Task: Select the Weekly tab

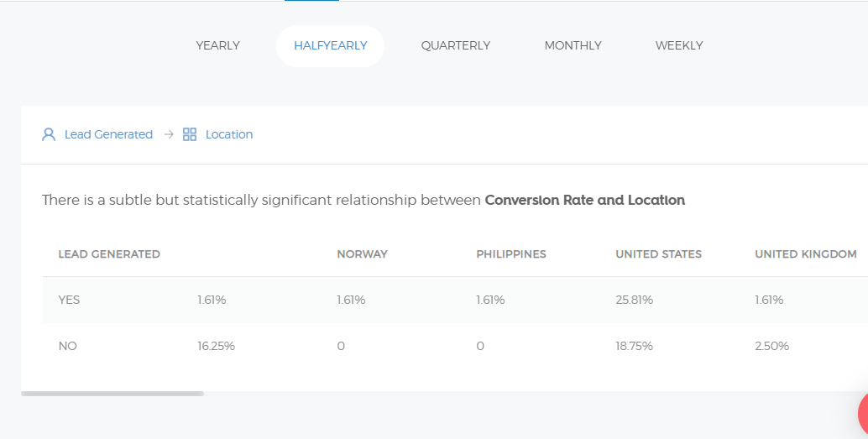Action: (679, 46)
